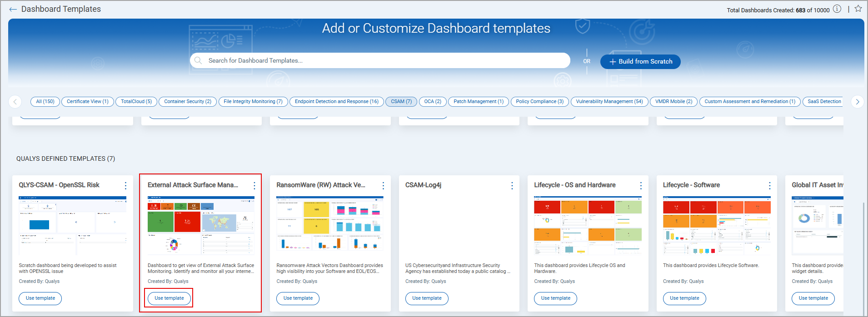Screen dimensions: 868x317
Task: Select the CSAM (7) category filter
Action: click(401, 102)
